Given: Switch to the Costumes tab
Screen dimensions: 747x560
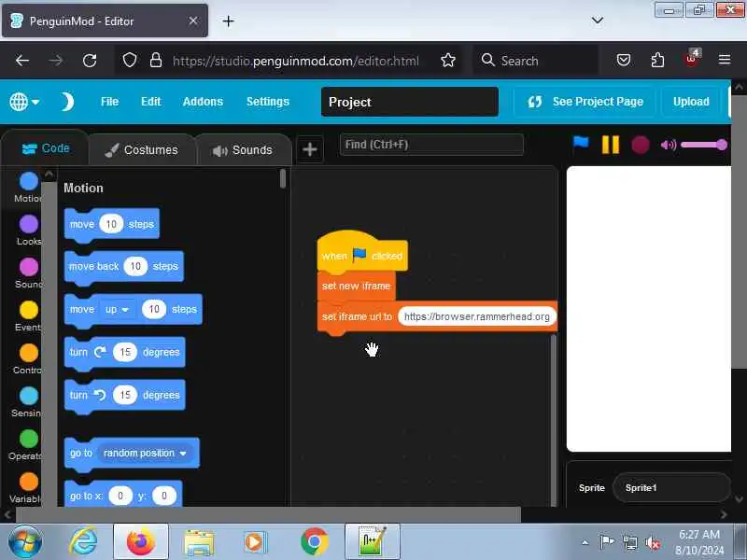Looking at the screenshot, I should click(142, 150).
